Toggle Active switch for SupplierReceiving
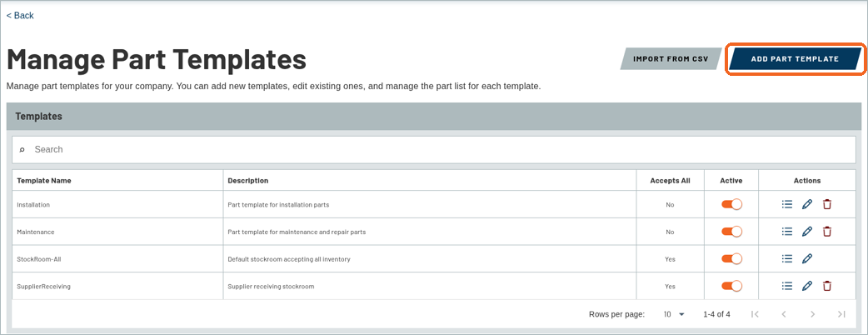 tap(731, 286)
